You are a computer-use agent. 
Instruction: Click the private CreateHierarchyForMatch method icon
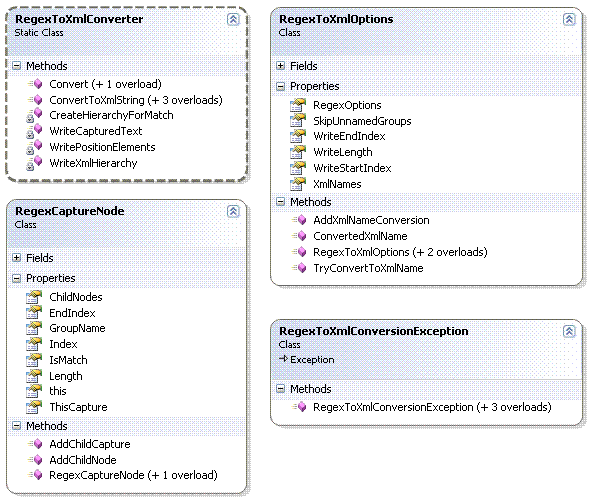click(34, 115)
